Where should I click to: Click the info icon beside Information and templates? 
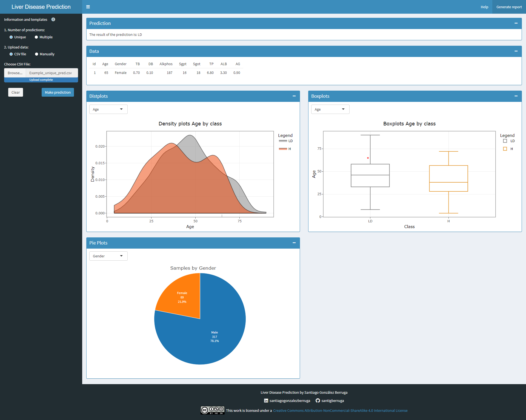(x=53, y=19)
